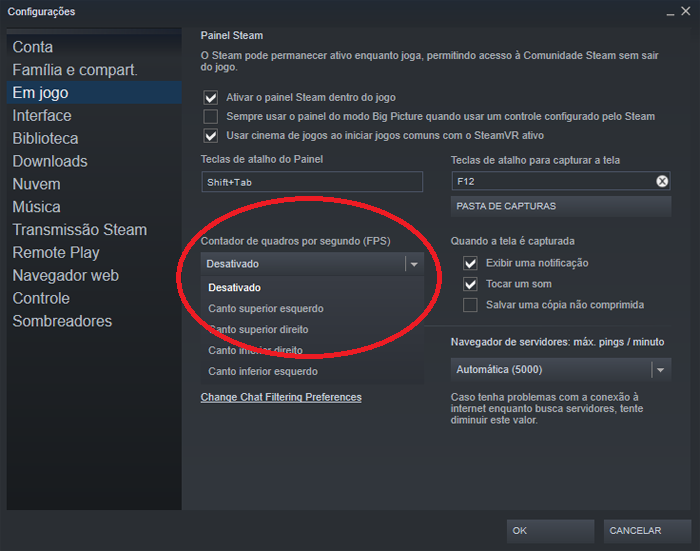Open the Sombreadores settings section
The width and height of the screenshot is (700, 551).
pyautogui.click(x=94, y=321)
